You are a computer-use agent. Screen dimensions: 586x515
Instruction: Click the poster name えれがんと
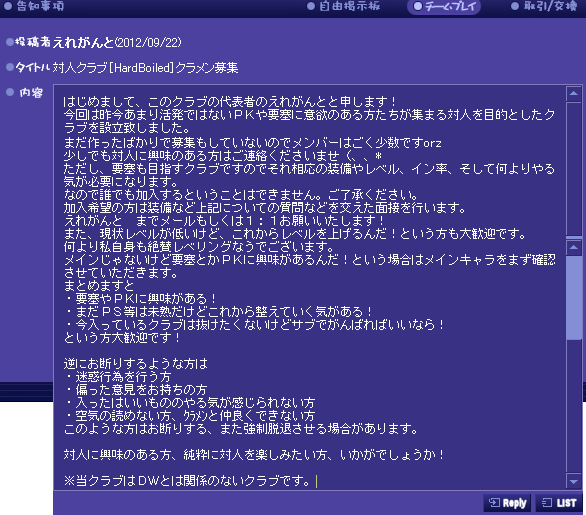tap(83, 42)
